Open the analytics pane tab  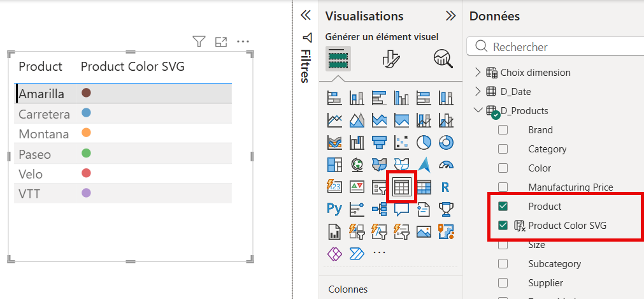point(442,59)
